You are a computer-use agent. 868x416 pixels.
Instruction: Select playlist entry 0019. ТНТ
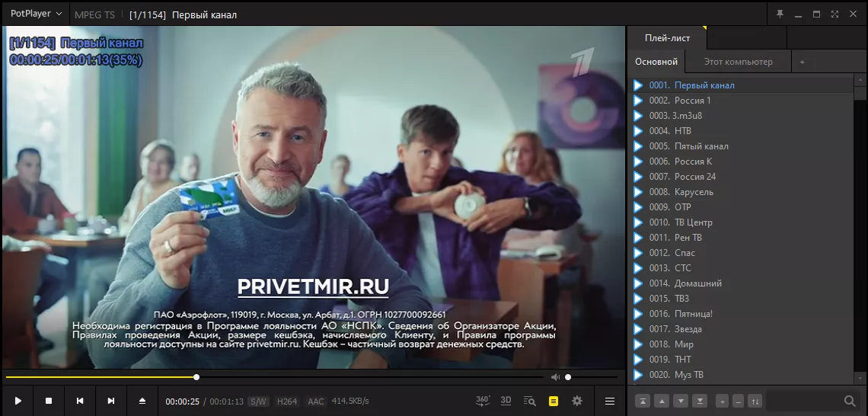[742, 360]
